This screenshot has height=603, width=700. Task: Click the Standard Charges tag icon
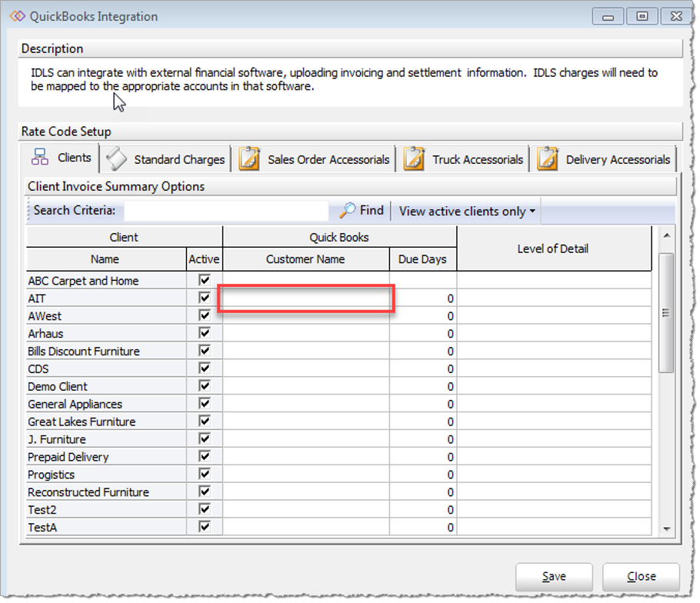point(116,159)
